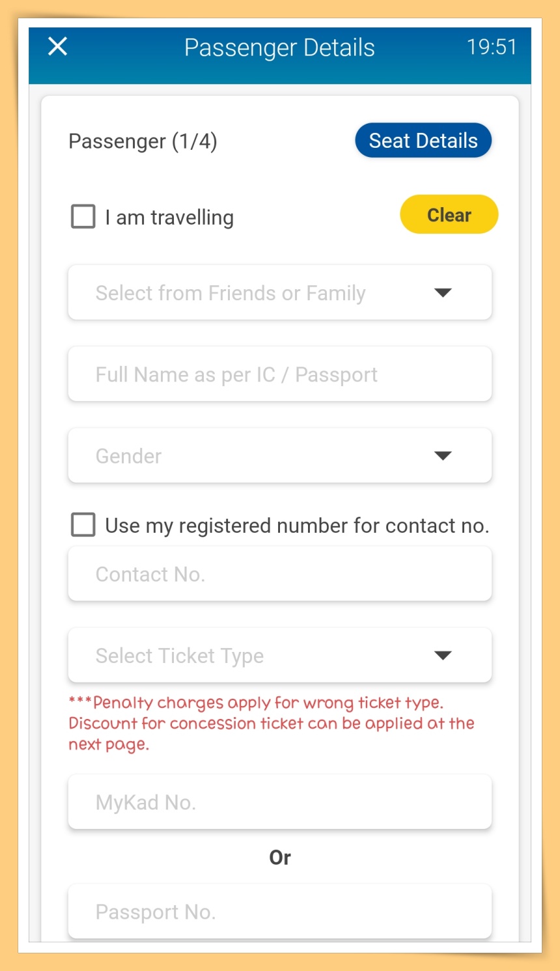Open the Friends or Family dropdown

pos(260,293)
